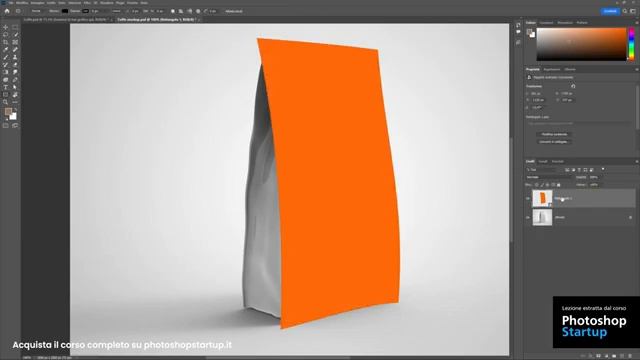
Task: Open the layer Riemp fill value dropdown
Action: click(596, 185)
